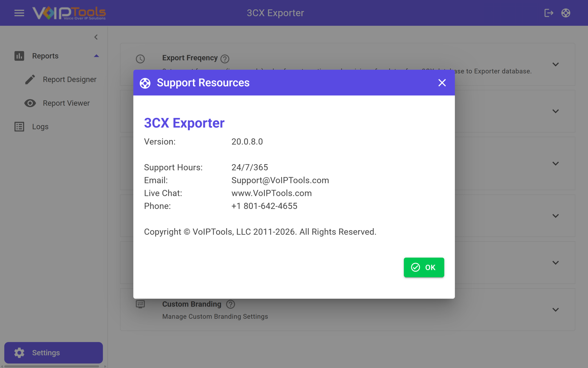Select Settings in the sidebar
588x368 pixels.
54,353
